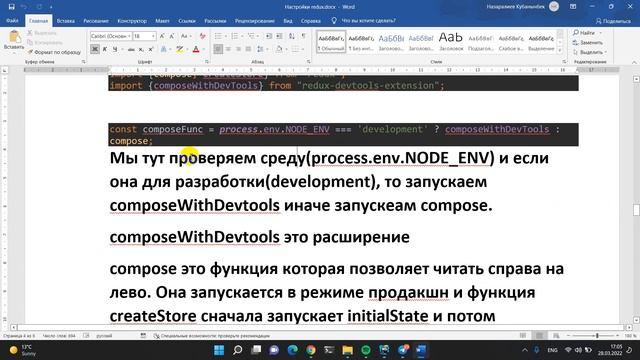Open the Paragraph dialog launcher

[x=309, y=62]
